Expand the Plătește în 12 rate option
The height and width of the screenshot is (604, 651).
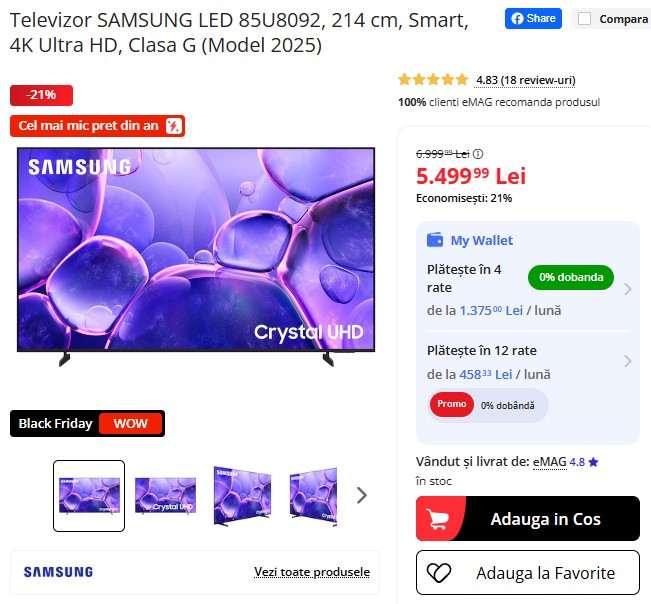pos(528,362)
